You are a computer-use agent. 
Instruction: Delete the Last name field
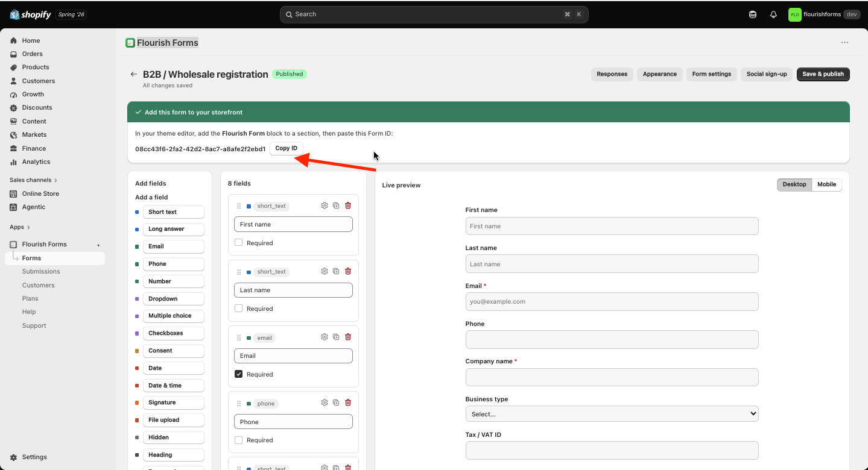[348, 271]
